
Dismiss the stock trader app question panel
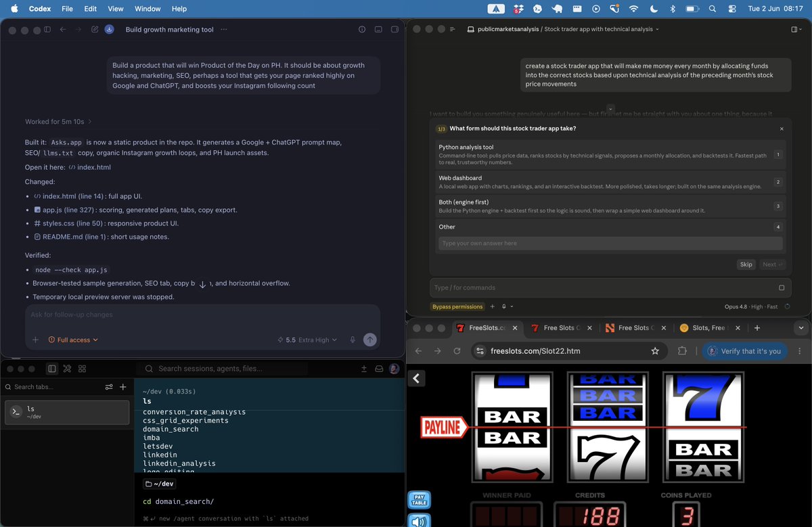[x=782, y=129]
